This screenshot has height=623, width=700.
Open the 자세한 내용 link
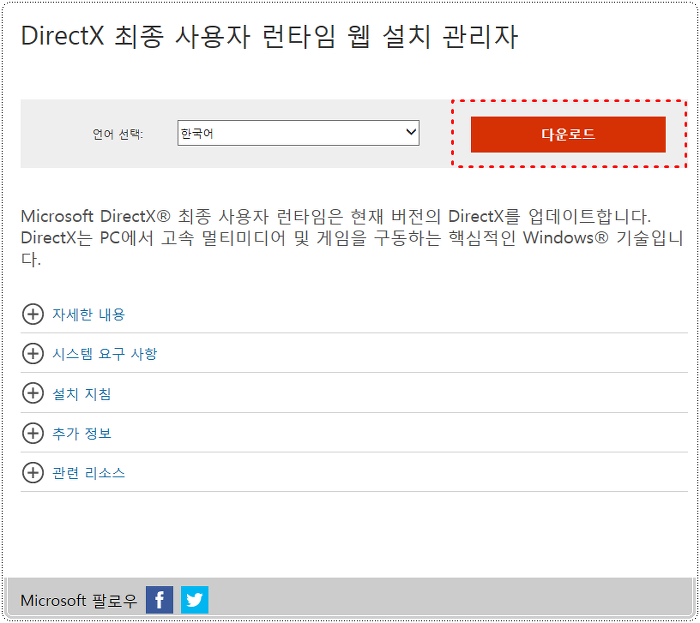88,314
